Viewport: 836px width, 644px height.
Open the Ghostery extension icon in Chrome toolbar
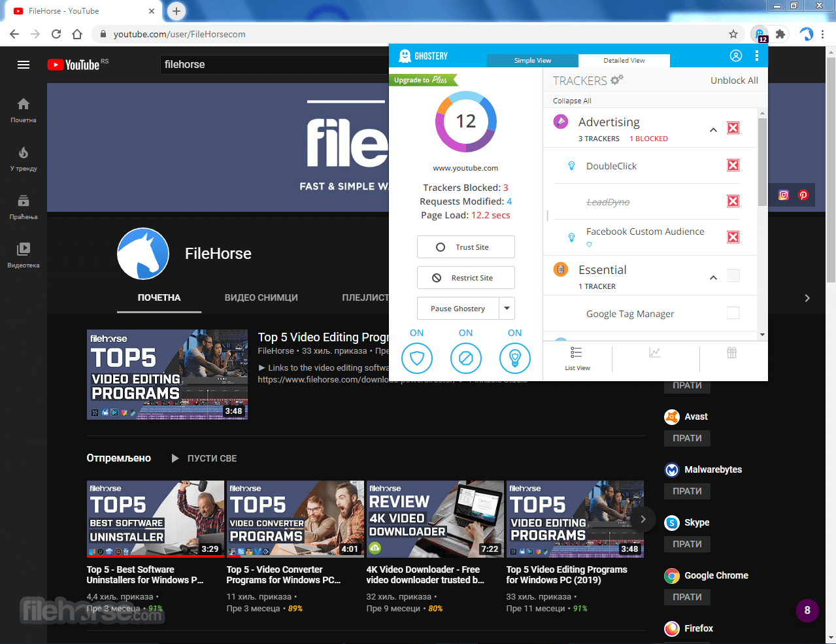760,34
